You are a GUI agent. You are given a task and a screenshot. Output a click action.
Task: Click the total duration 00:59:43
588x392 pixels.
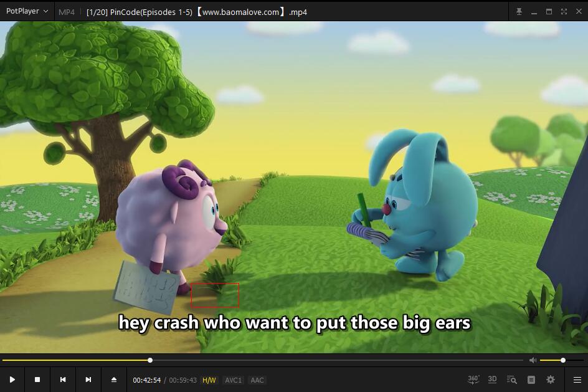tap(183, 380)
